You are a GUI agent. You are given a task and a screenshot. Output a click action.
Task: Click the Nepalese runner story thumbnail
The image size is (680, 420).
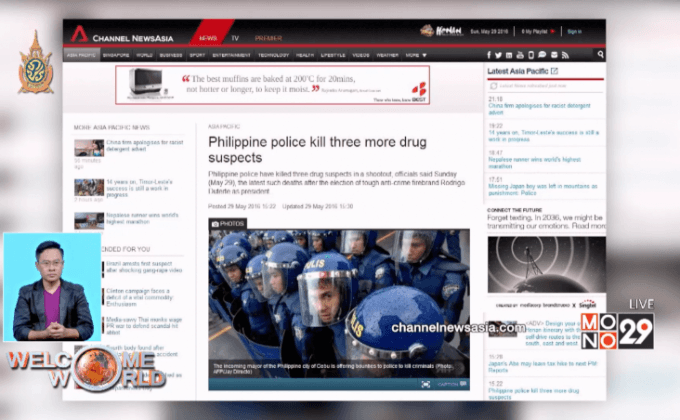pos(88,220)
